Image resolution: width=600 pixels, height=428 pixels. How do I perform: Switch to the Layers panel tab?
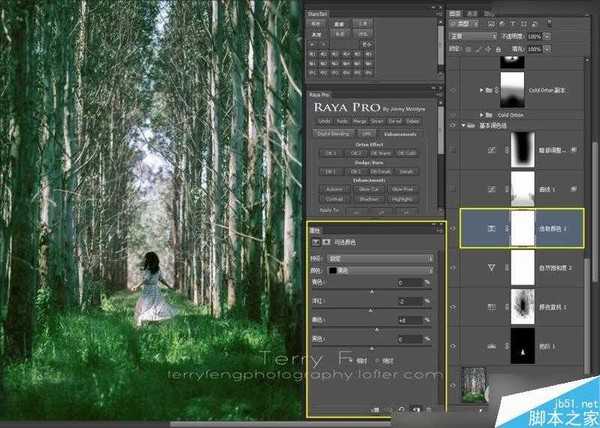(x=456, y=13)
